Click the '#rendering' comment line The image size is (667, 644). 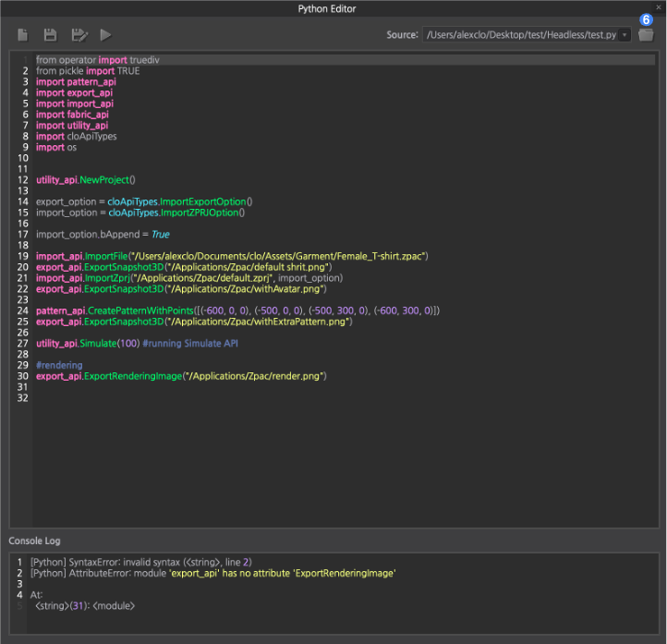tap(59, 365)
